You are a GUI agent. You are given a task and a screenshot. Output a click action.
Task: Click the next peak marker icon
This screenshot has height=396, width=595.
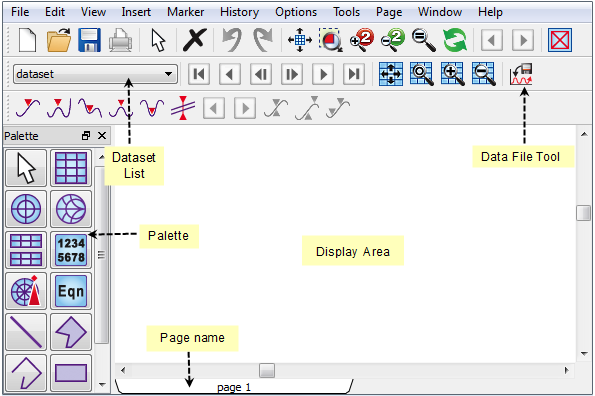(121, 108)
